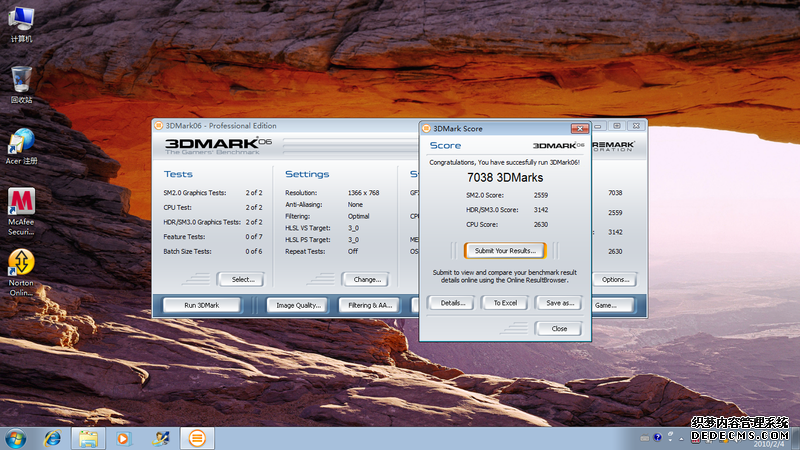800x450 pixels.
Task: Open the Acer registration desktop shortcut
Action: point(21,146)
